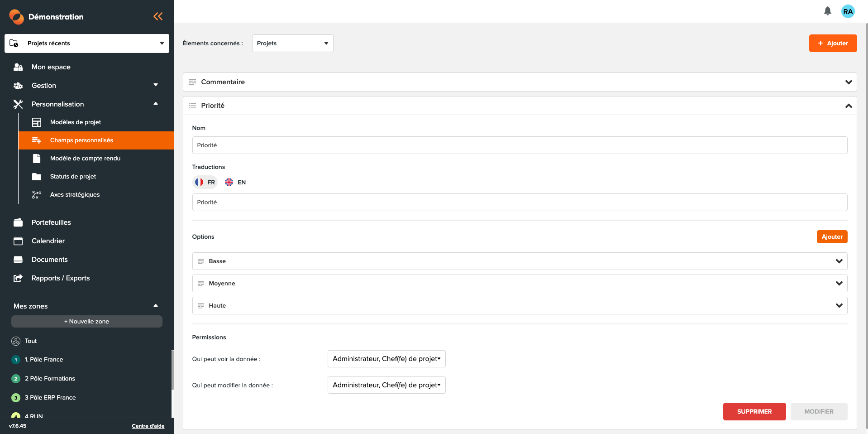This screenshot has width=868, height=434.
Task: Open 'Qui peut modifier la donnée' dropdown
Action: pyautogui.click(x=386, y=385)
